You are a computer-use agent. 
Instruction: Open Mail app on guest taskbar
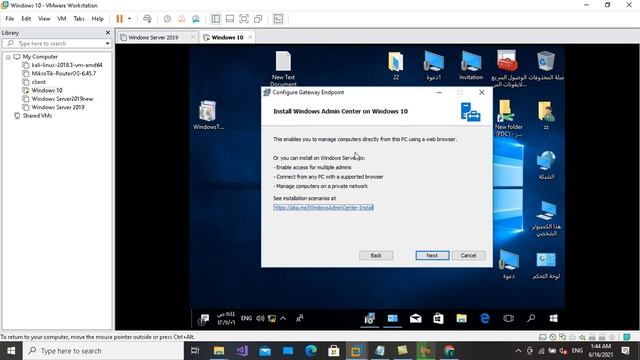[416, 318]
